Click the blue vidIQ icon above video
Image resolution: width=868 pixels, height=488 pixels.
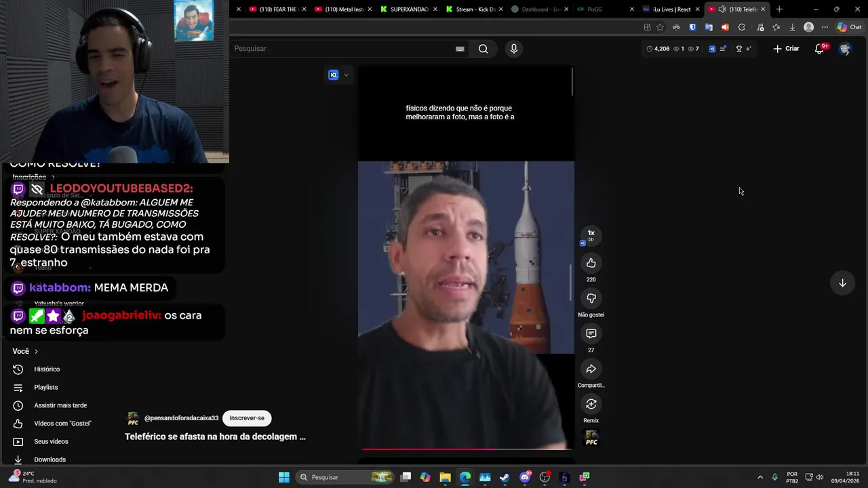click(333, 75)
